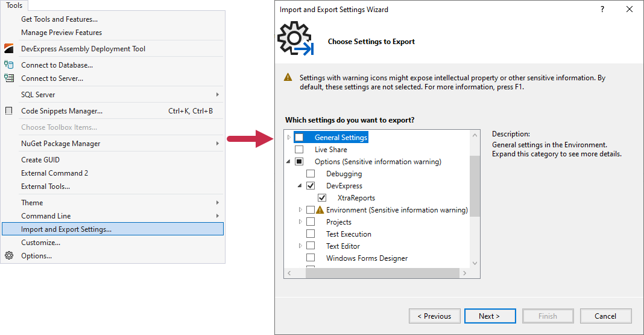This screenshot has width=644, height=335.
Task: Check the Live Share checkbox
Action: 299,149
